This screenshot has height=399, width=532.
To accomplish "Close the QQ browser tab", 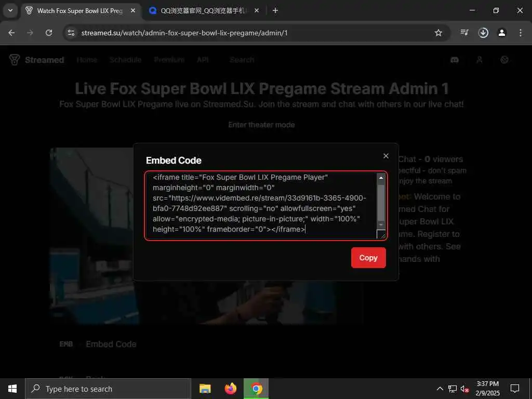I will (x=257, y=10).
